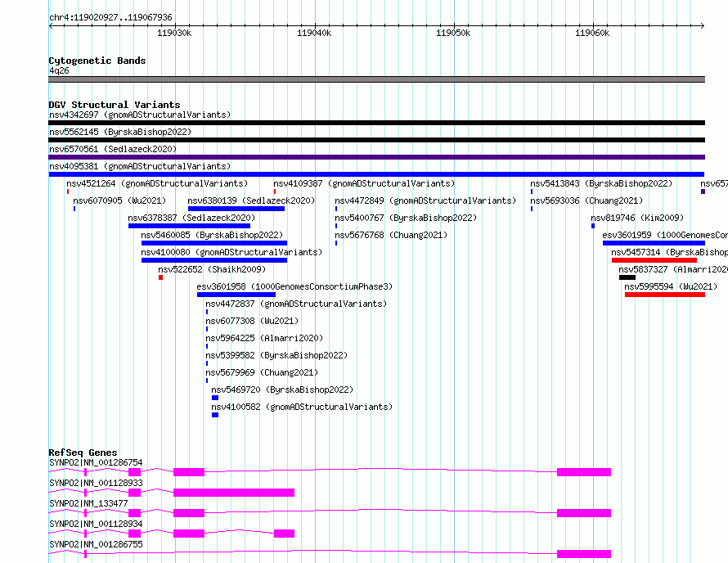Click the nsv819746 Kim2009 label
The image size is (728, 563).
pyautogui.click(x=637, y=218)
